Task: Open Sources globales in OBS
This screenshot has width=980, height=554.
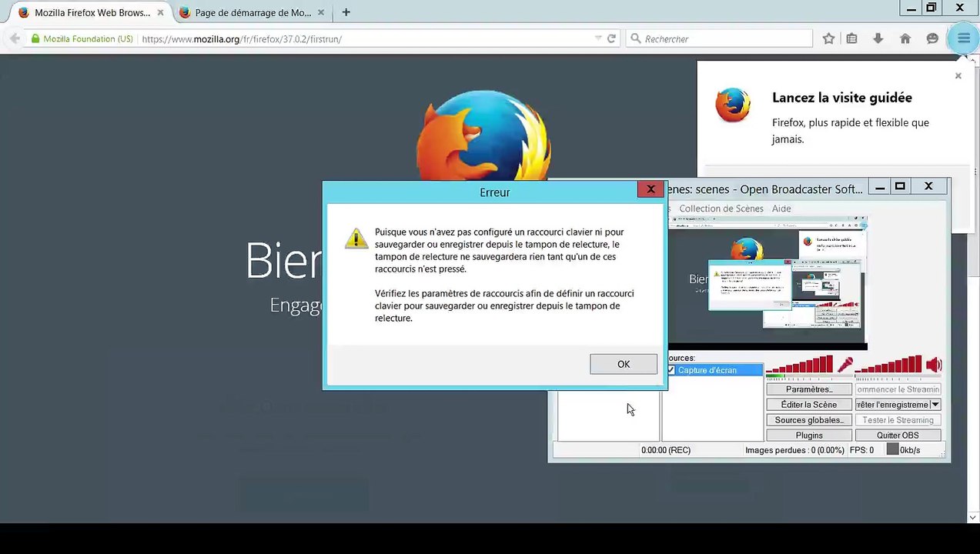Action: [808, 420]
